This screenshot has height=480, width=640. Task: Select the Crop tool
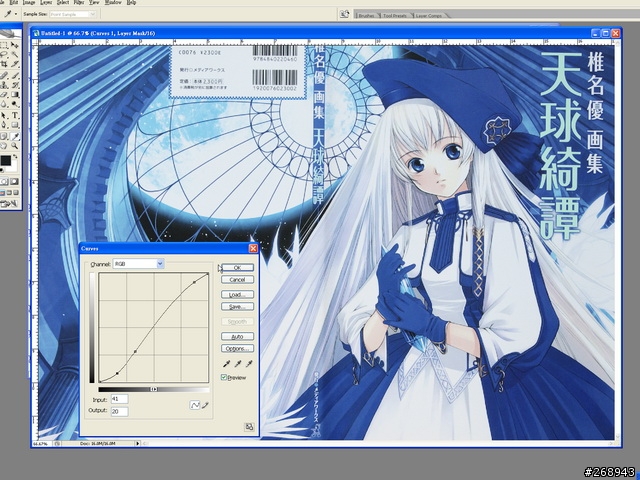click(x=4, y=64)
